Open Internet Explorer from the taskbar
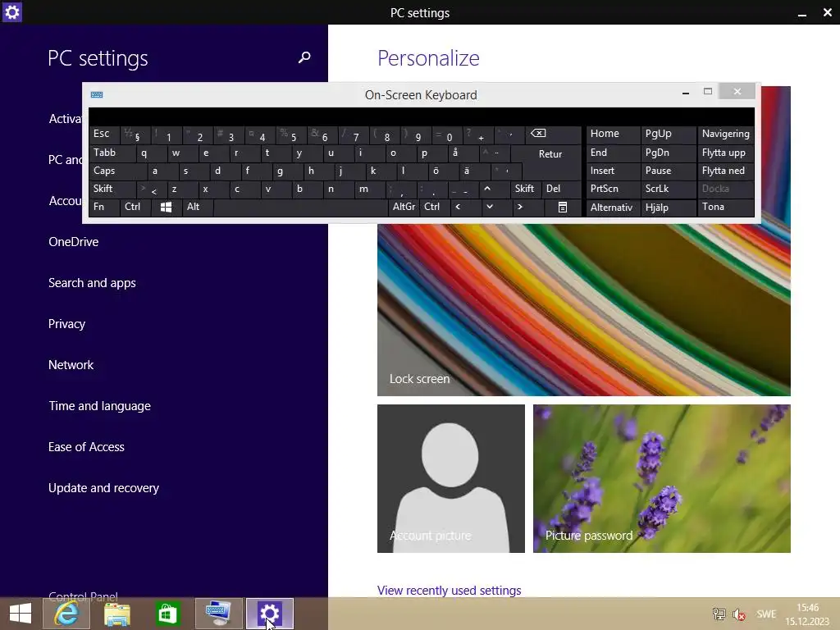 click(x=66, y=614)
